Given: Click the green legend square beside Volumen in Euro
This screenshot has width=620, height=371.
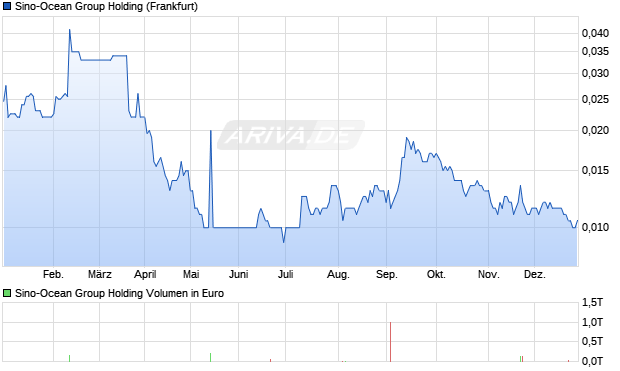Looking at the screenshot, I should pyautogui.click(x=7, y=293).
